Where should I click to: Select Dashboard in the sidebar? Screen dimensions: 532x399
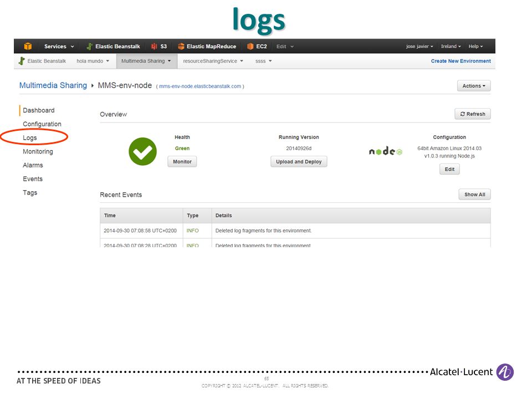39,110
